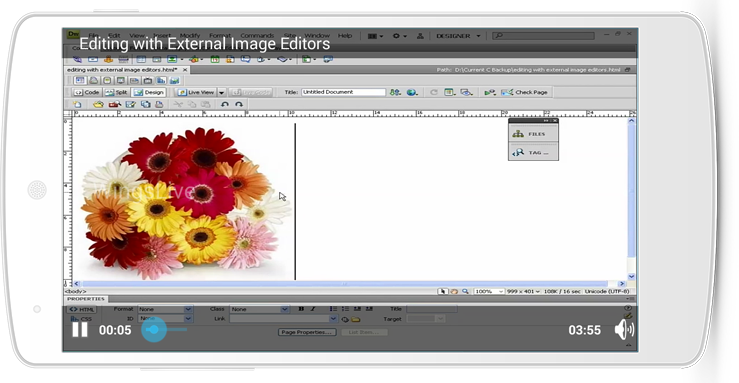Switch Properties panel to CSS mode

tap(82, 319)
